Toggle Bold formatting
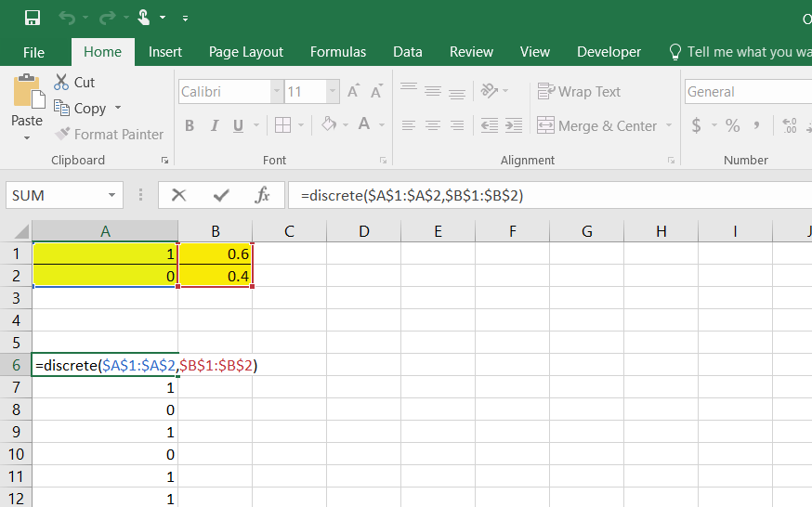Image resolution: width=812 pixels, height=507 pixels. point(190,125)
